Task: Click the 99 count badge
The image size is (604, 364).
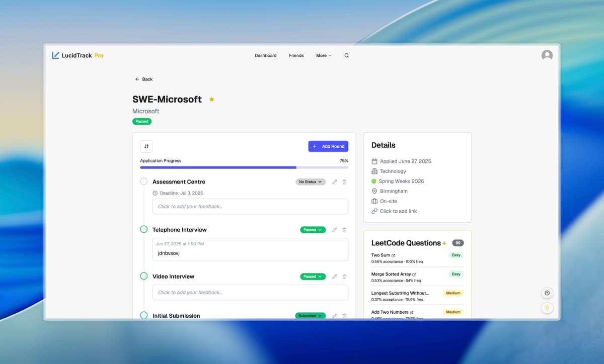Action: point(458,243)
